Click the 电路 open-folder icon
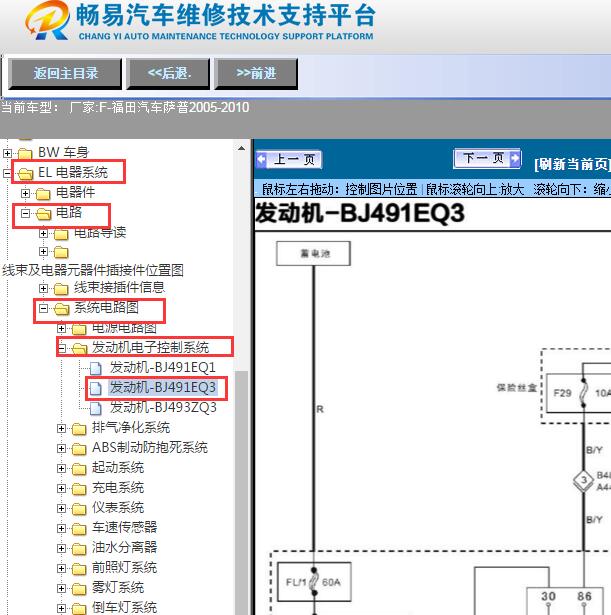The height and width of the screenshot is (615, 611). click(x=43, y=213)
